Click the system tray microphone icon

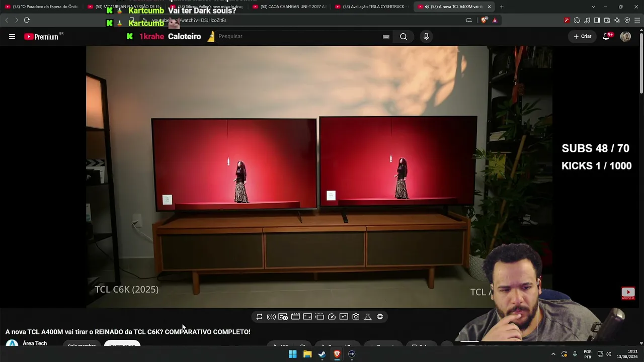point(575,354)
